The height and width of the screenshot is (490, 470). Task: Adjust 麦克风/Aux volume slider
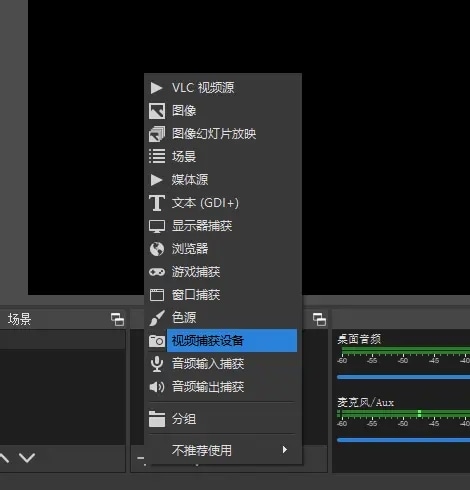[x=403, y=440]
